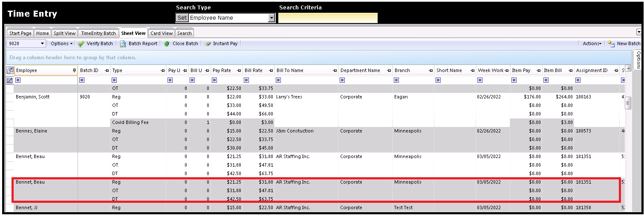
Task: Pin the Bill U column
Action: click(x=207, y=71)
